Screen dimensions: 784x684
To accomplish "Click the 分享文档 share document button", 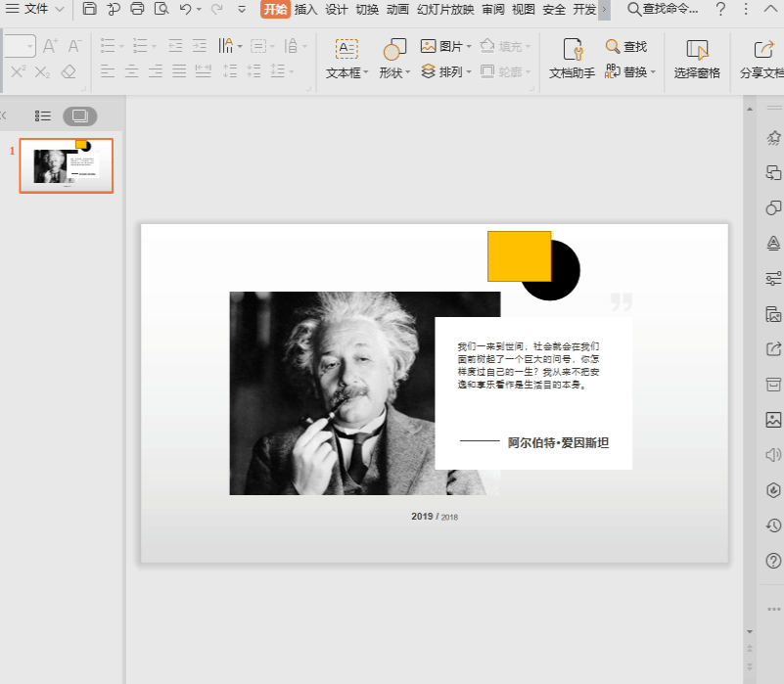I will (x=762, y=59).
